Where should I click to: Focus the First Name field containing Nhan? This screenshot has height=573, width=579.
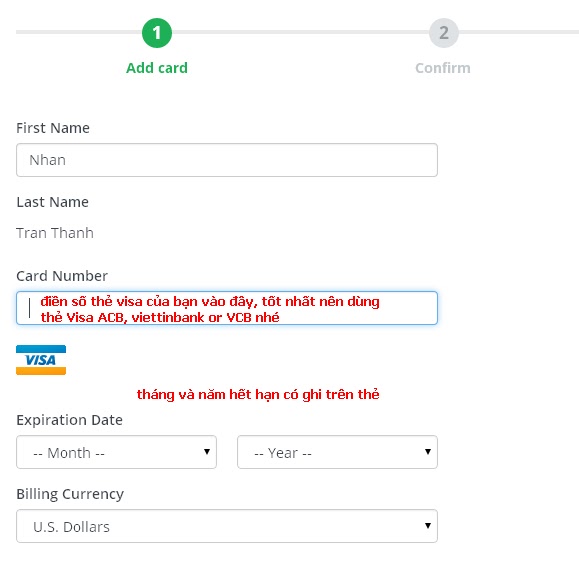tap(227, 160)
